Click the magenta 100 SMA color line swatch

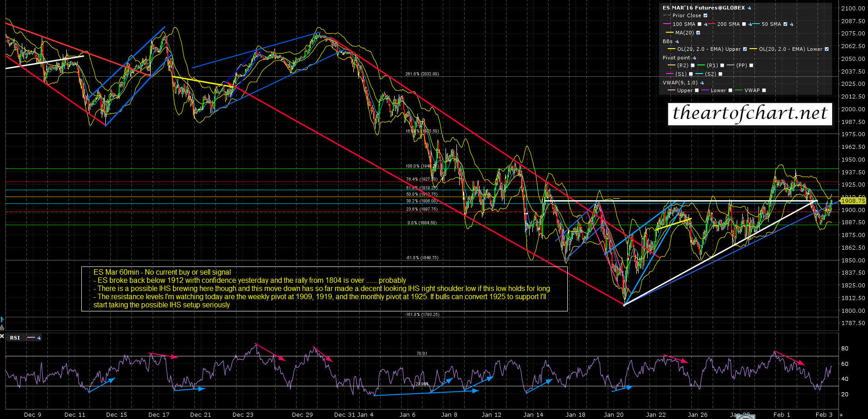(x=667, y=24)
